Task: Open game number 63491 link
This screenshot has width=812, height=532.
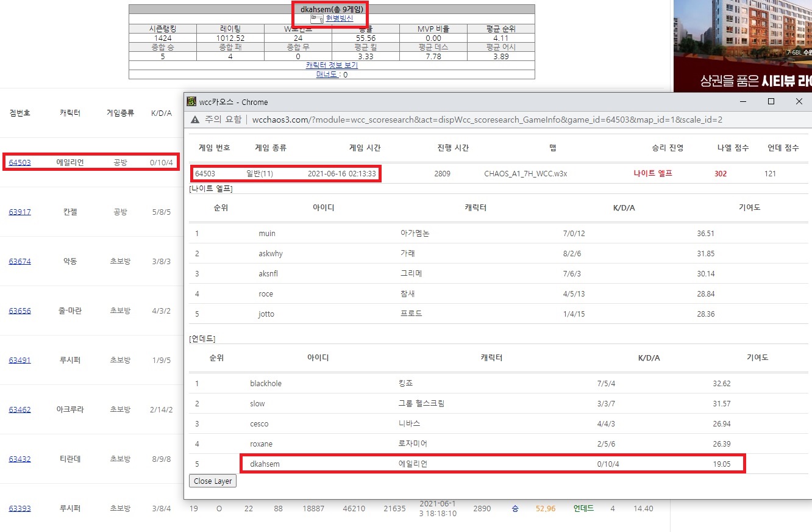Action: (x=20, y=360)
